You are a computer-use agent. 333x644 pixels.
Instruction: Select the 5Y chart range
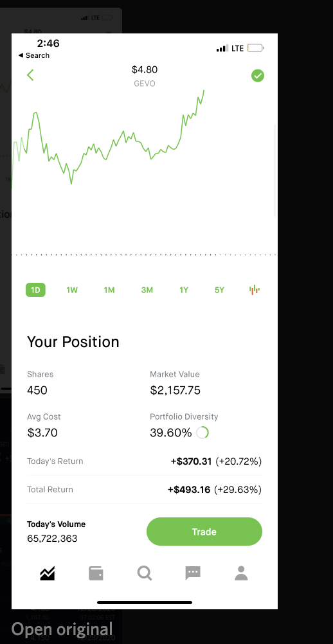(x=219, y=290)
